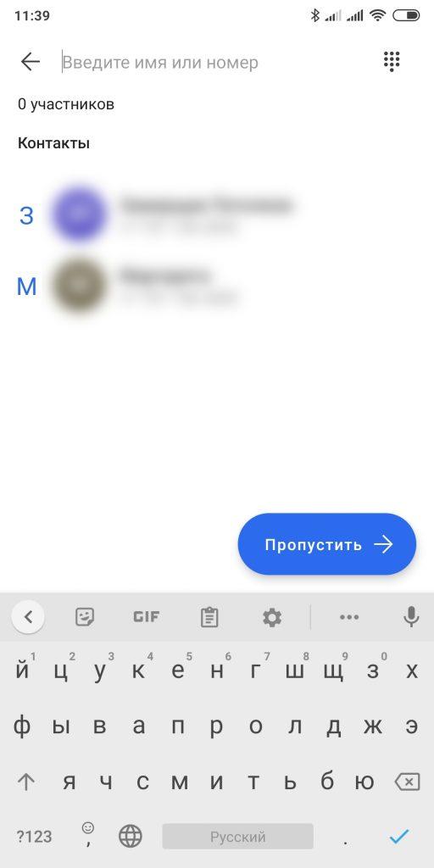Switch keyboard to ?123 symbols layout

(34, 837)
